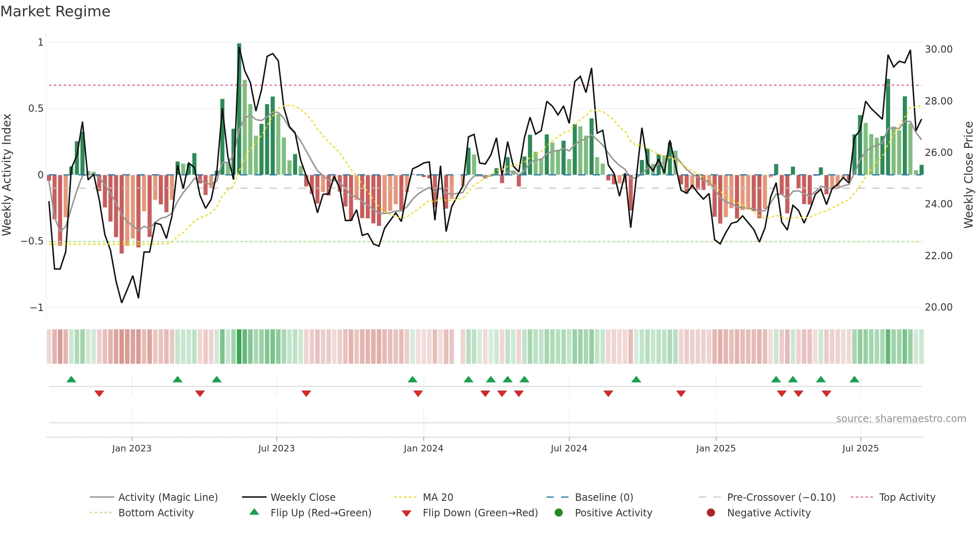Click green Positive Activity legend dot
980x551 pixels.
coord(559,512)
